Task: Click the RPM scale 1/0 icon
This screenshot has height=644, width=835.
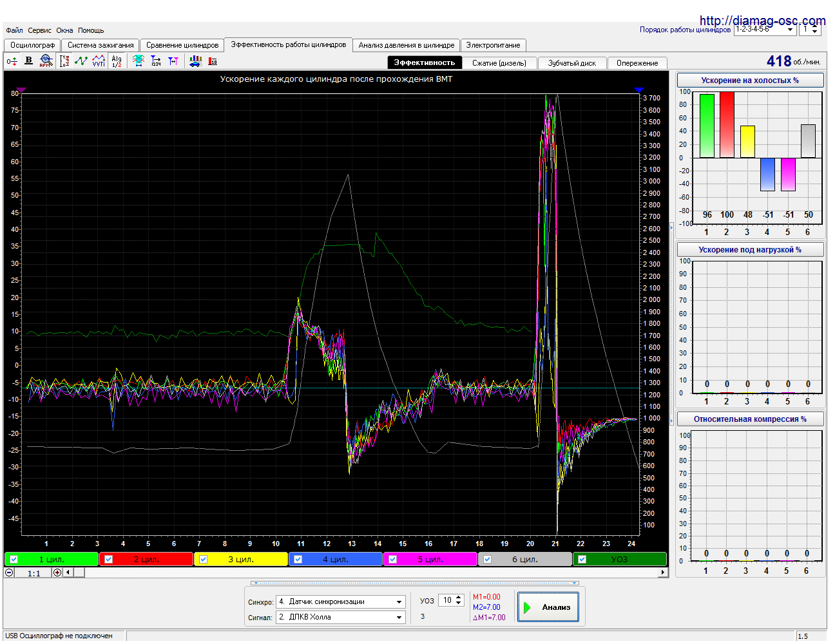Action: pos(64,61)
